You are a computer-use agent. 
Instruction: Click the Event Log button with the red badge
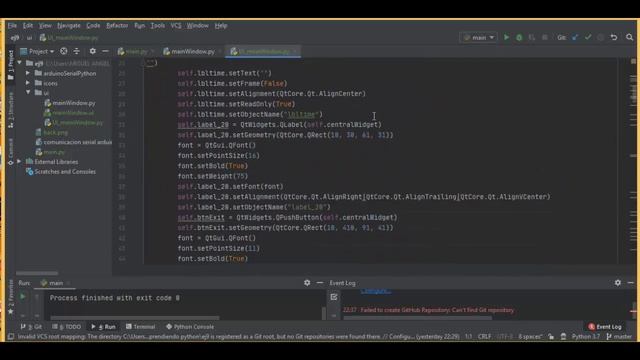pos(605,327)
